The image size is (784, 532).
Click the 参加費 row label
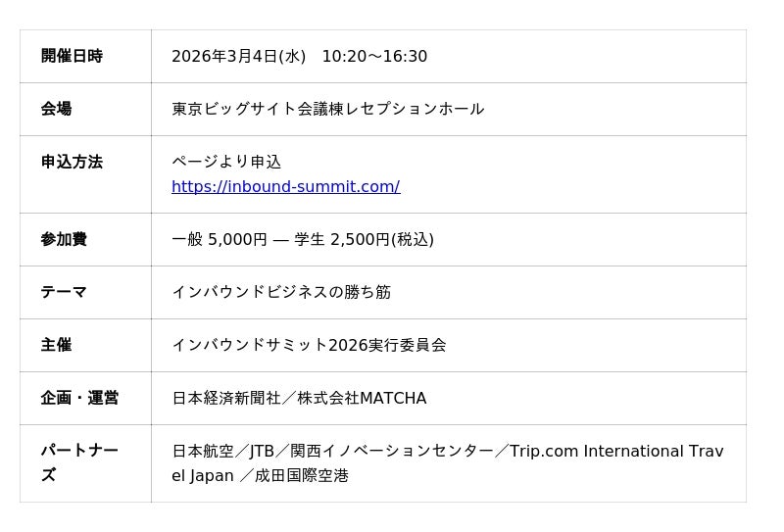tap(64, 239)
